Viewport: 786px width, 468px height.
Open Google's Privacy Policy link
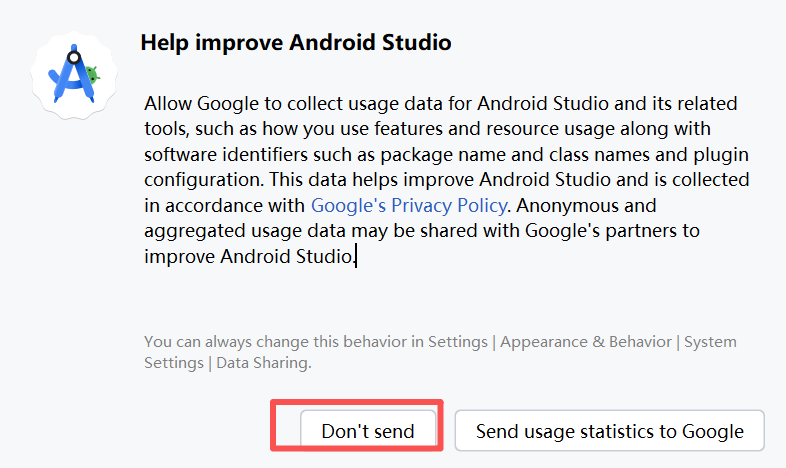coord(409,205)
